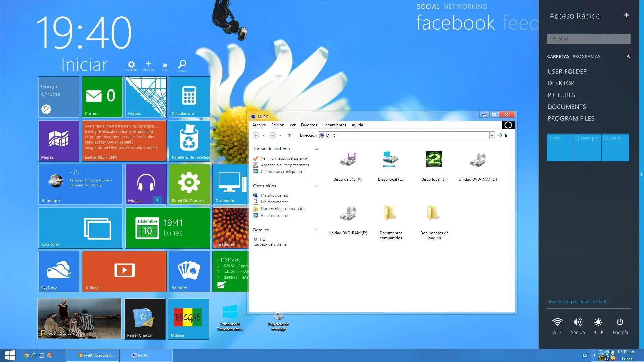Select Disco local (C:) drive

click(x=391, y=167)
